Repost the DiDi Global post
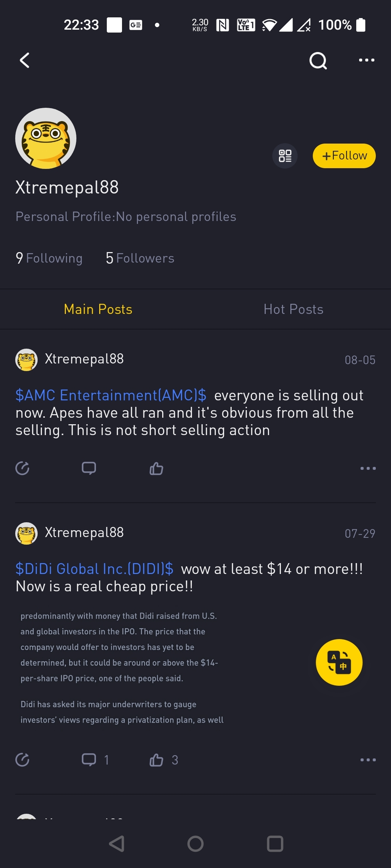Image resolution: width=391 pixels, height=868 pixels. [22, 760]
